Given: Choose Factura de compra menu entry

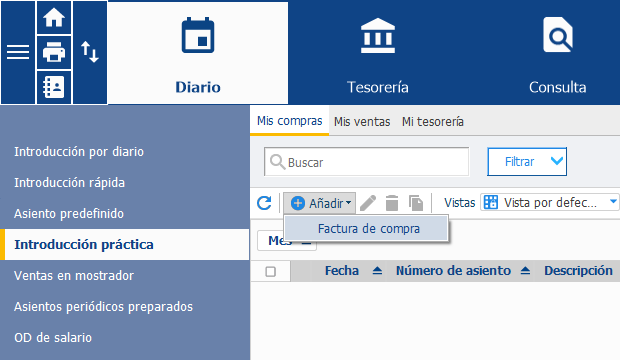Looking at the screenshot, I should [366, 229].
